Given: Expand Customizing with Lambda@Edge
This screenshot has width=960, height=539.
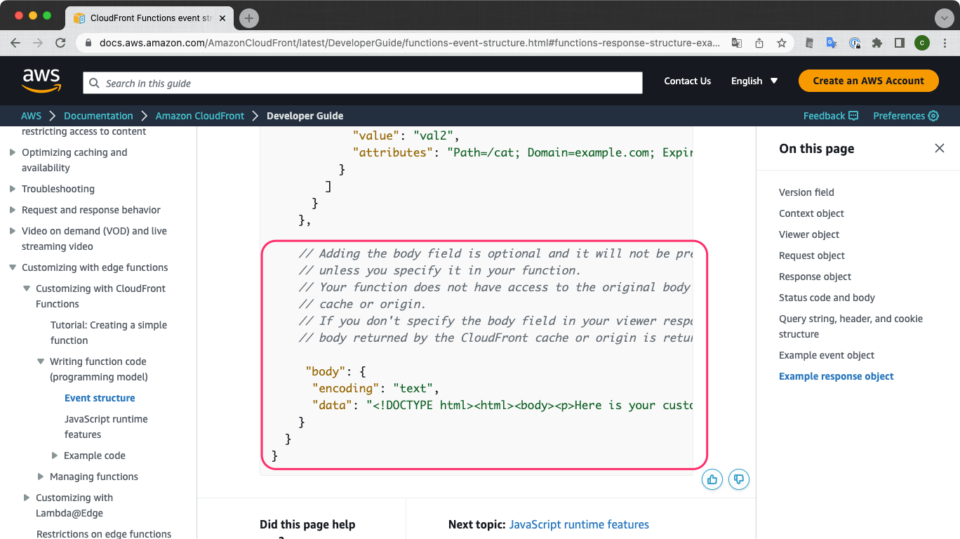Looking at the screenshot, I should (26, 497).
